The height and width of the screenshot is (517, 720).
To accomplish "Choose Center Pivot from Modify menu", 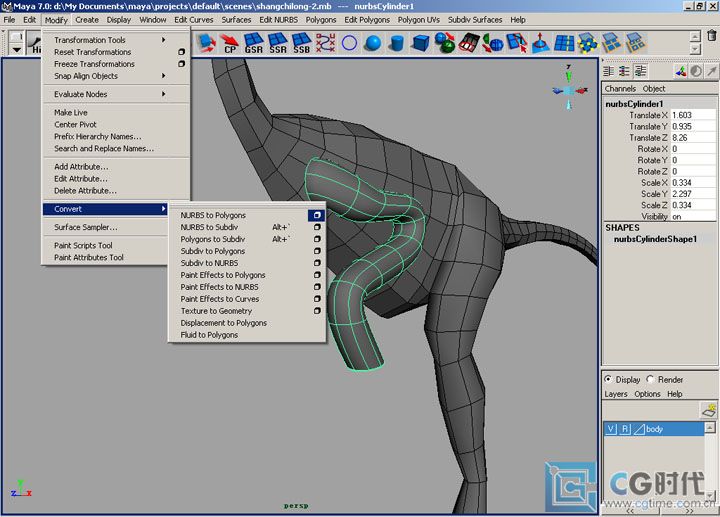I will pyautogui.click(x=75, y=124).
